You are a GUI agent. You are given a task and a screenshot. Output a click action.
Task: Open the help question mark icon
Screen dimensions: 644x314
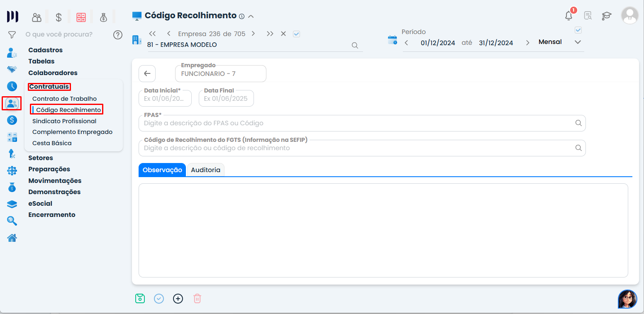point(118,34)
